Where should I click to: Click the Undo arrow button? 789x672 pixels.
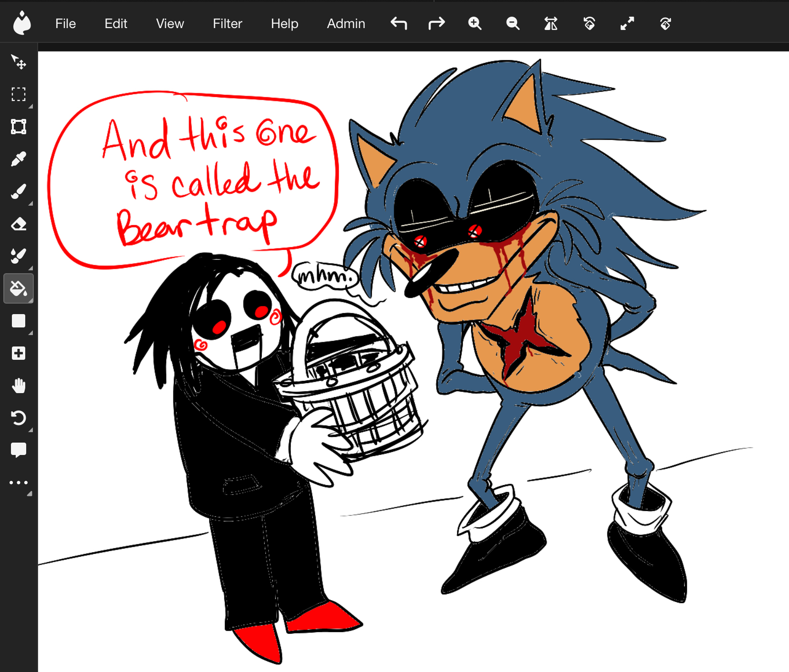[x=399, y=23]
